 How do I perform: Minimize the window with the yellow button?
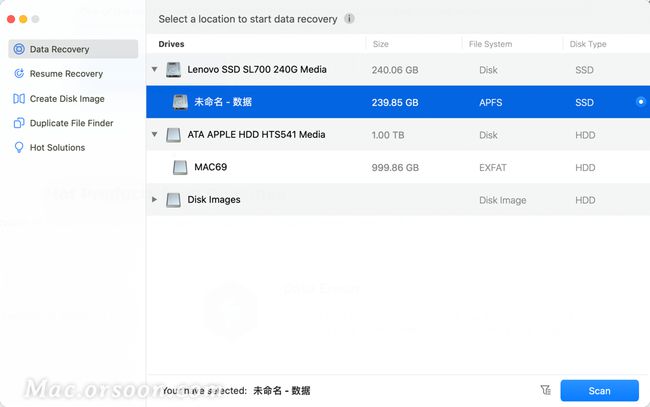pos(23,19)
